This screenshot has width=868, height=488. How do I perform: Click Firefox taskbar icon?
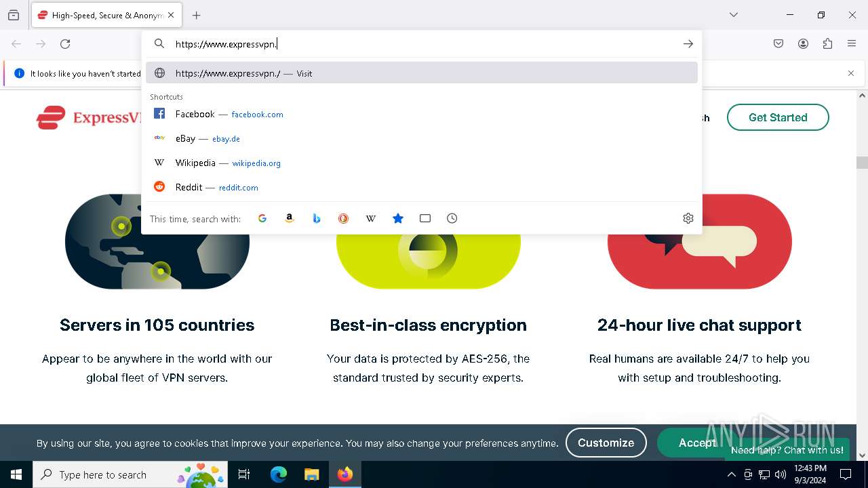pyautogui.click(x=345, y=474)
